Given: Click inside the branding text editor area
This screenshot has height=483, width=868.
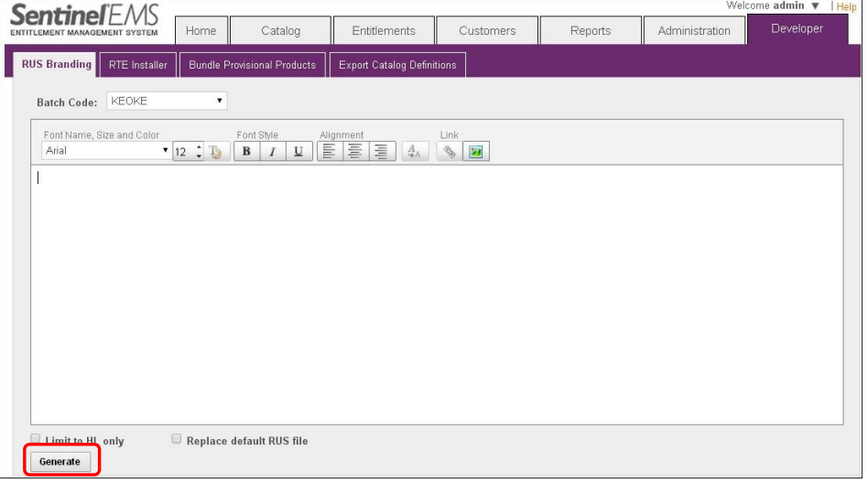Looking at the screenshot, I should tap(437, 293).
